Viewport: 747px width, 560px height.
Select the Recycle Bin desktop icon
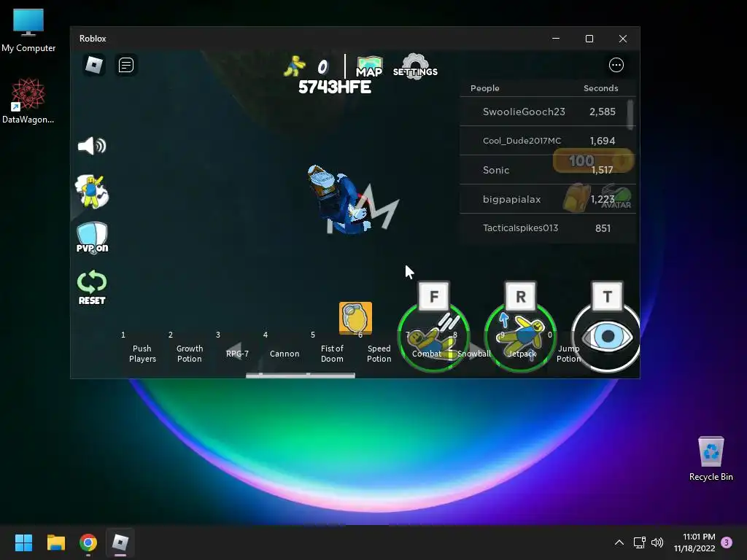tap(711, 459)
